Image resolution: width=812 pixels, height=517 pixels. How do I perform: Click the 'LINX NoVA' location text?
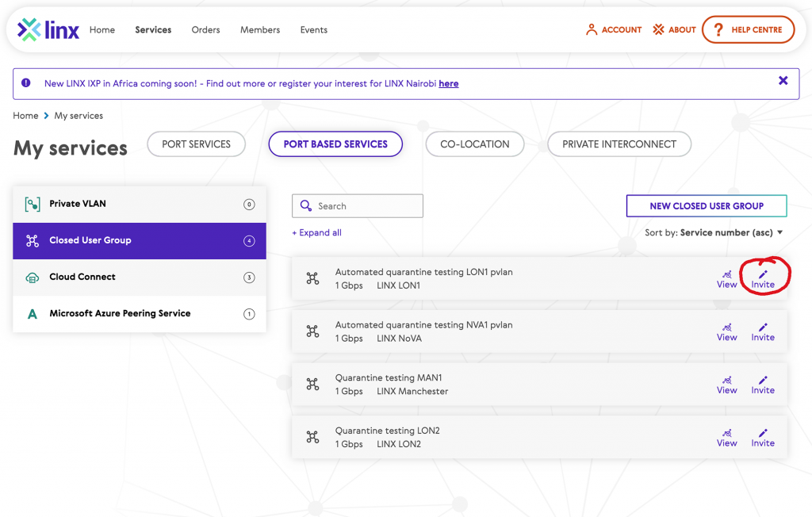(x=400, y=339)
